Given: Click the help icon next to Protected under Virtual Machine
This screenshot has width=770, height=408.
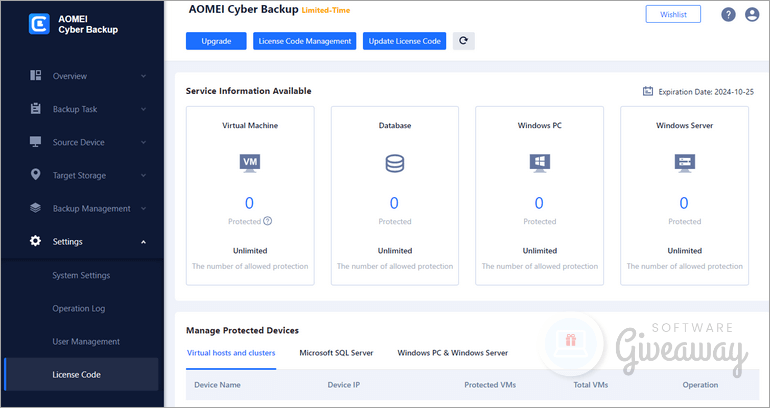Looking at the screenshot, I should coord(268,221).
